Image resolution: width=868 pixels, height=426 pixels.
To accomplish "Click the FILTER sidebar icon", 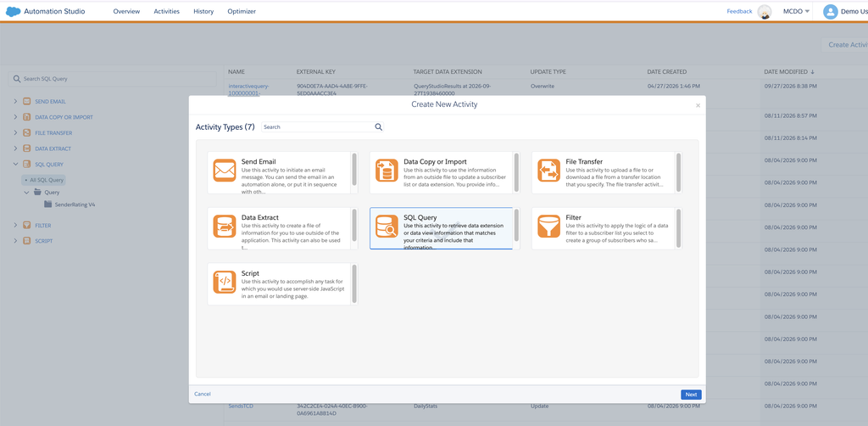I will [26, 226].
